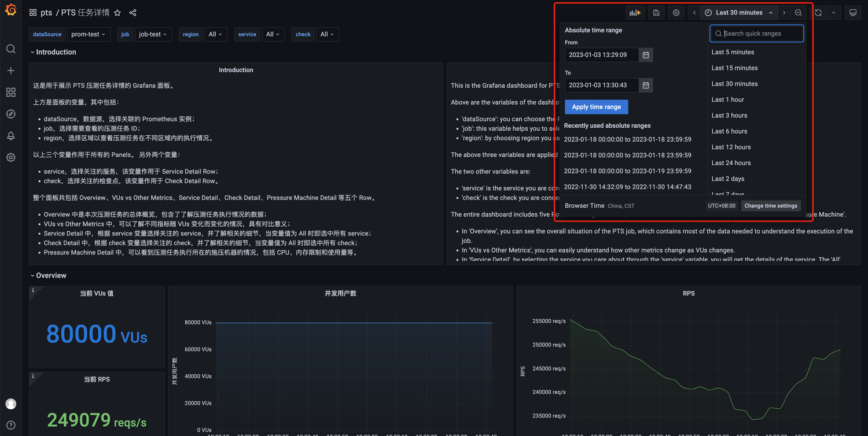Open dashboard settings gear in toolbar
Image resolution: width=868 pixels, height=436 pixels.
[676, 13]
